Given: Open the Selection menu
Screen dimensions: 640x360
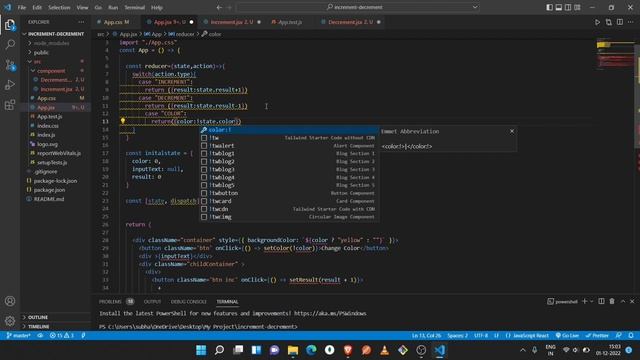Looking at the screenshot, I should (59, 7).
